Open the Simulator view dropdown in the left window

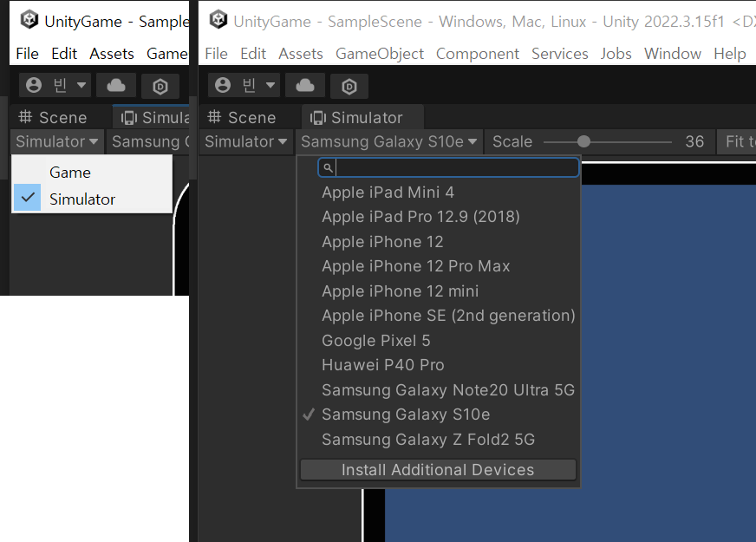(57, 141)
